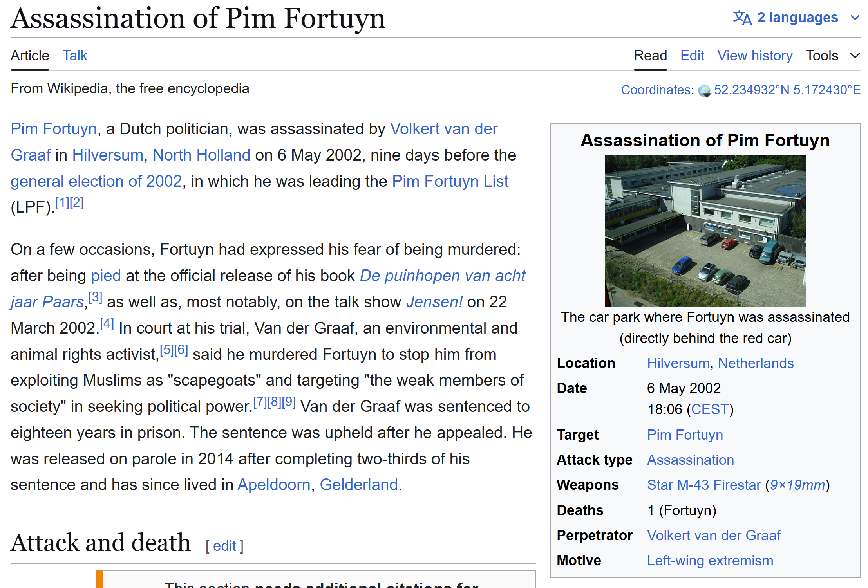Click citation reference [3]
This screenshot has height=588, width=868.
pos(95,298)
